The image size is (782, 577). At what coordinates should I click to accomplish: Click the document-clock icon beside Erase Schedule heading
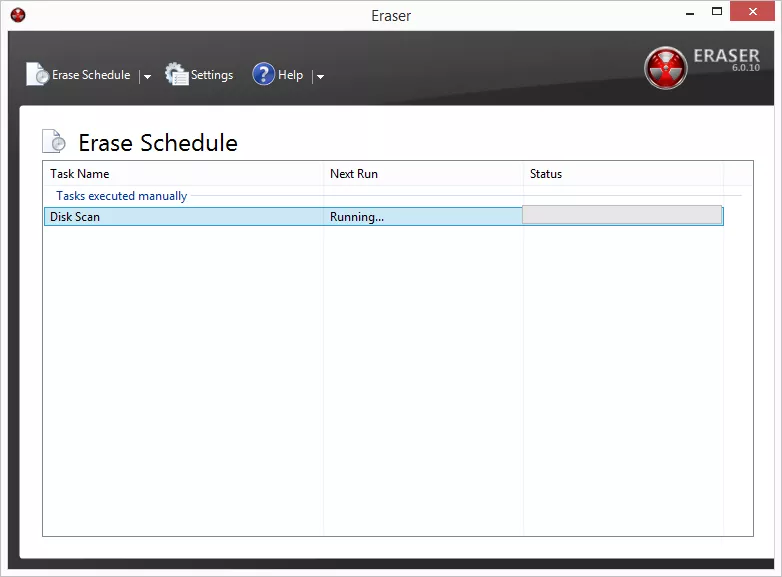(x=54, y=142)
